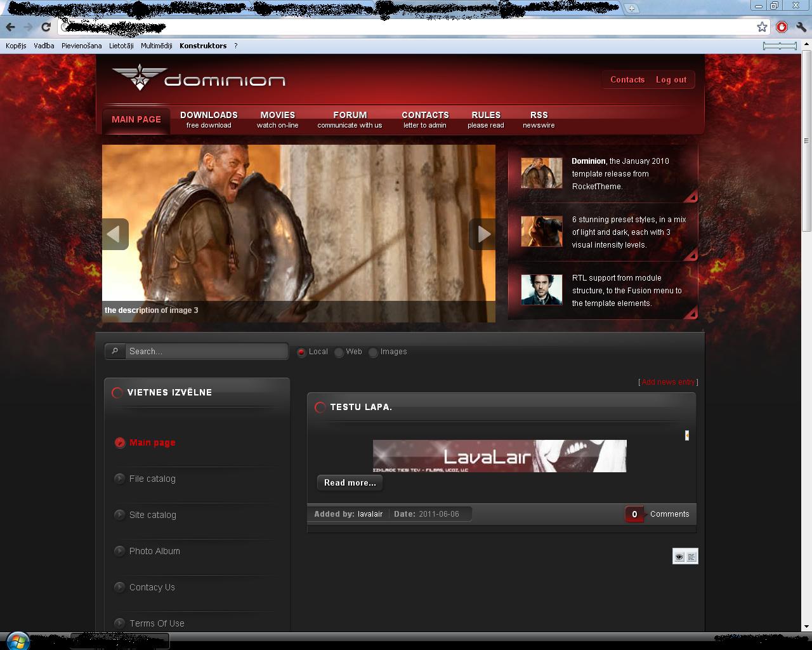Image resolution: width=812 pixels, height=650 pixels.
Task: Click the LavaLair banner image
Action: click(500, 456)
